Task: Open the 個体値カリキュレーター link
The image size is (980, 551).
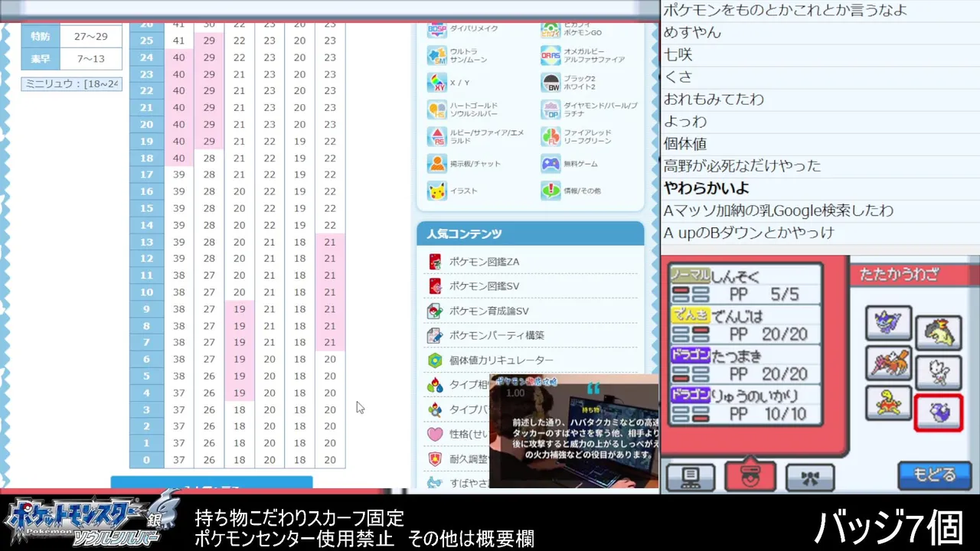Action: click(501, 360)
